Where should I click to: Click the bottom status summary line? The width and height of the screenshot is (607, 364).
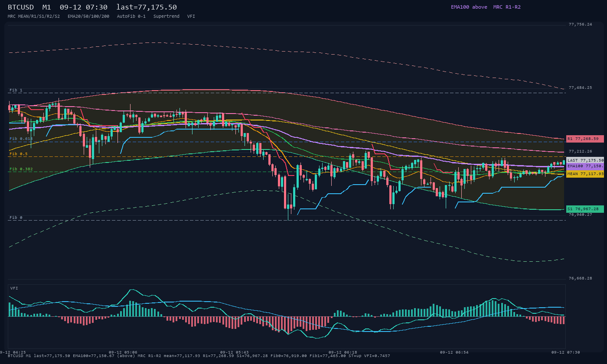199,356
